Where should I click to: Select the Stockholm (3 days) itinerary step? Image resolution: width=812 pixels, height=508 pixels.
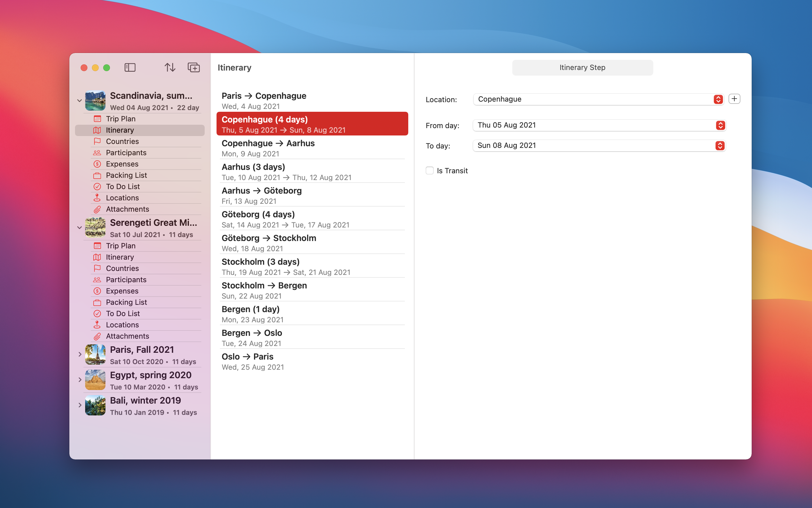tap(312, 266)
